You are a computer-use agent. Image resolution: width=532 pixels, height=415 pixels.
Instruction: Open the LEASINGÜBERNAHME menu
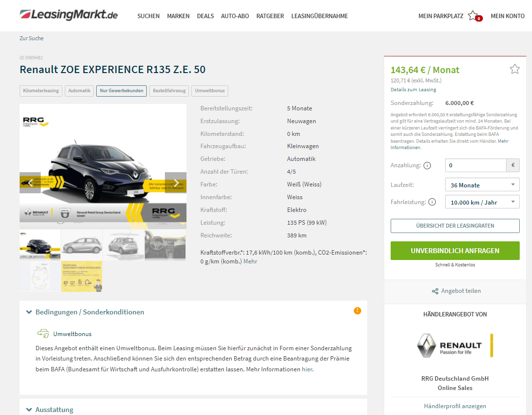pyautogui.click(x=319, y=16)
